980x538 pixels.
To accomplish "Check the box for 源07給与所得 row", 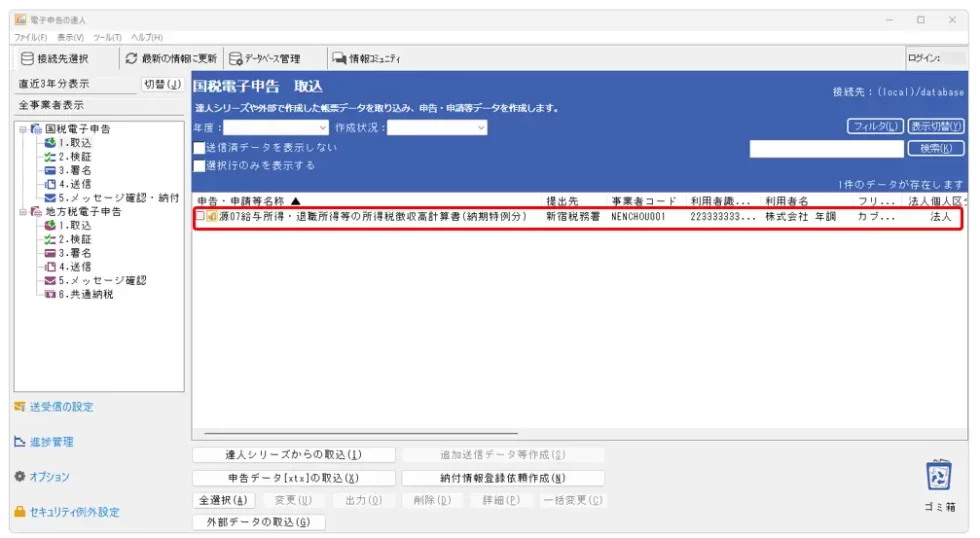I will click(x=200, y=216).
